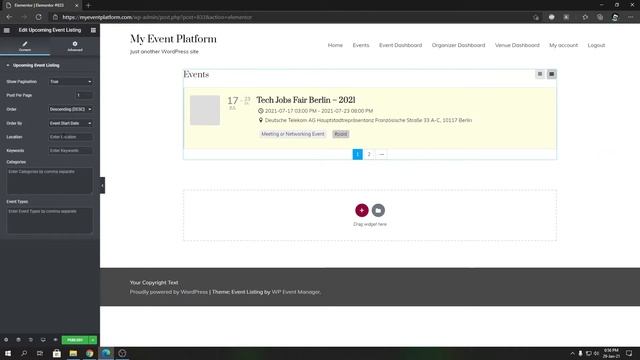Open the My account menu item

pyautogui.click(x=563, y=45)
